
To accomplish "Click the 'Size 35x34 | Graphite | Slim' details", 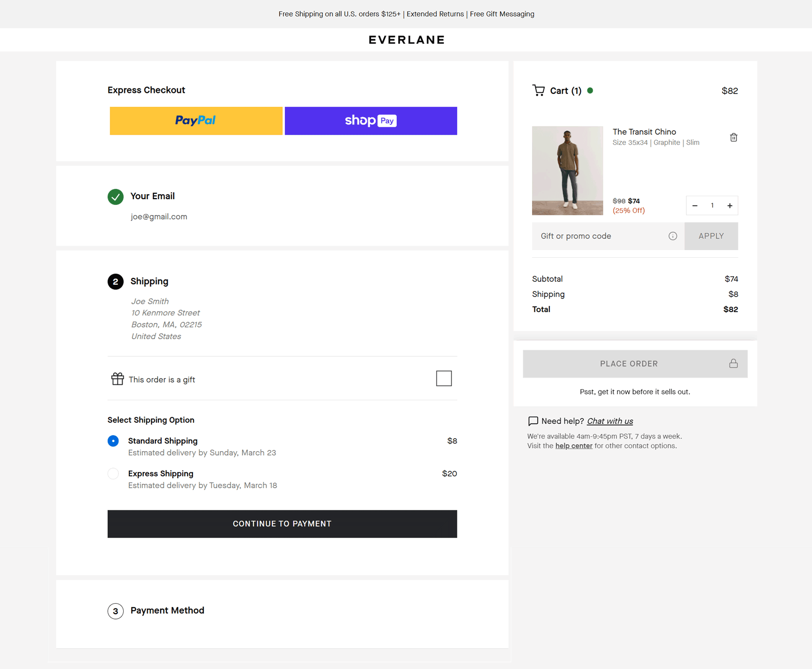I will click(656, 143).
